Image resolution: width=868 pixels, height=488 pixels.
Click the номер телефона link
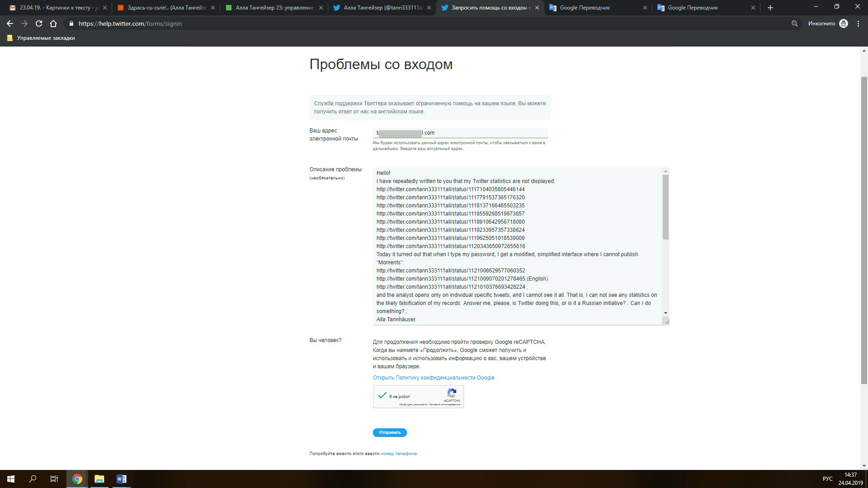pyautogui.click(x=398, y=454)
